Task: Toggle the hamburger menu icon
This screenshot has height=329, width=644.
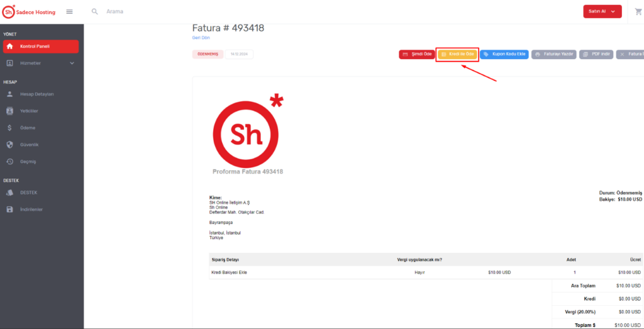Action: (x=69, y=12)
